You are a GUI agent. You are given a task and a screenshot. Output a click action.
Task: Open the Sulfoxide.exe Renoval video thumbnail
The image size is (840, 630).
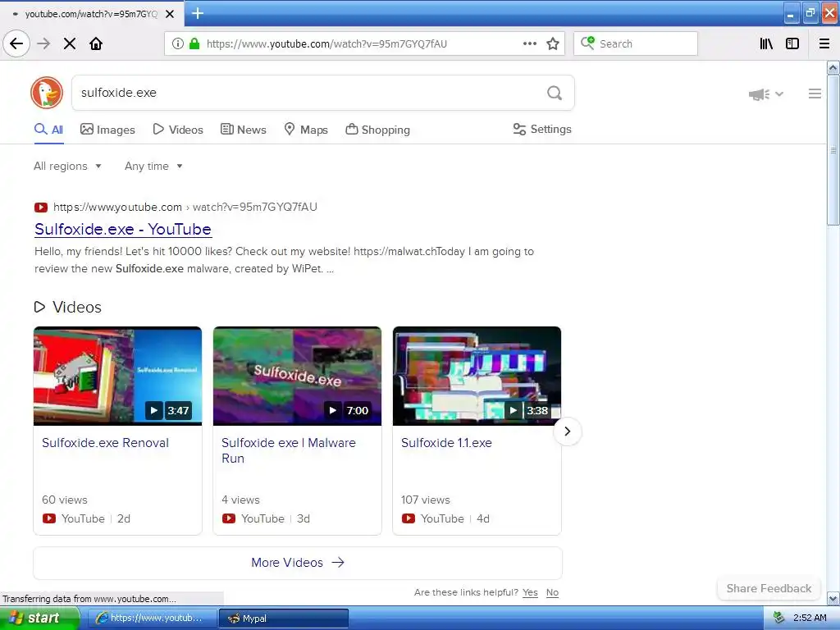tap(118, 376)
